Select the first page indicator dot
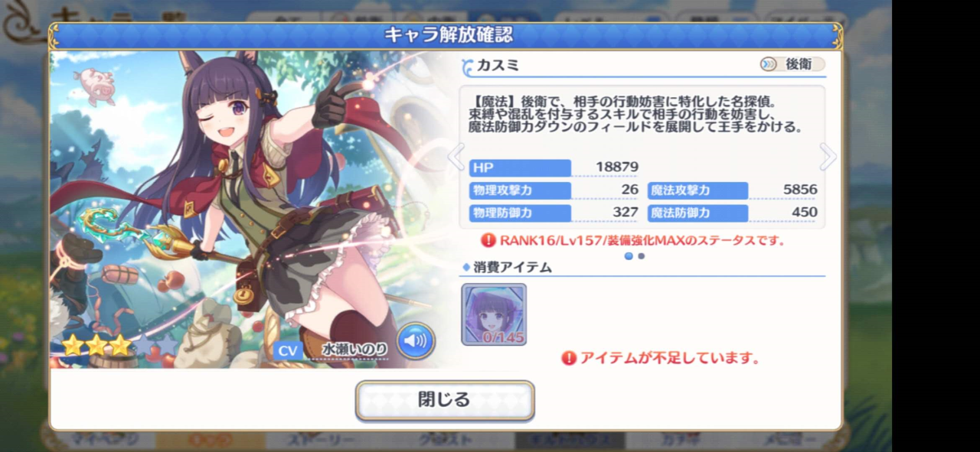 (629, 256)
